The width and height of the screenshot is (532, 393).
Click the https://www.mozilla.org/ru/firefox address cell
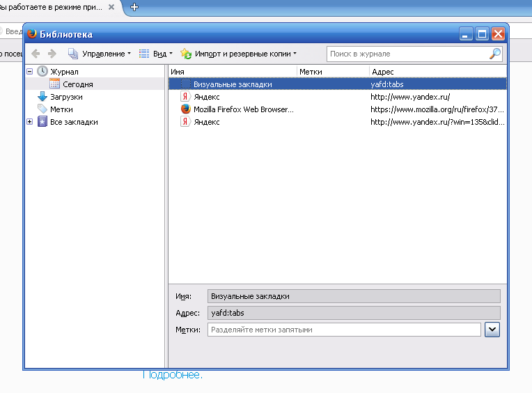(437, 109)
